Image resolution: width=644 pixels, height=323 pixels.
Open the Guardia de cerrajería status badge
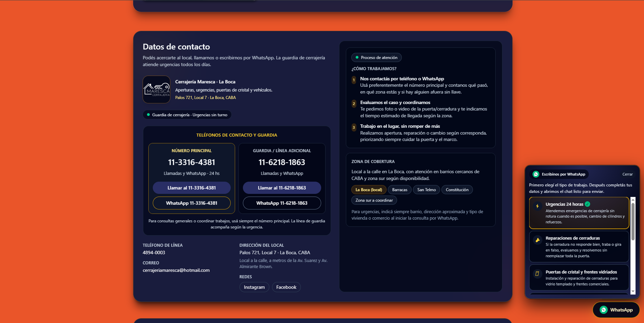coord(187,115)
